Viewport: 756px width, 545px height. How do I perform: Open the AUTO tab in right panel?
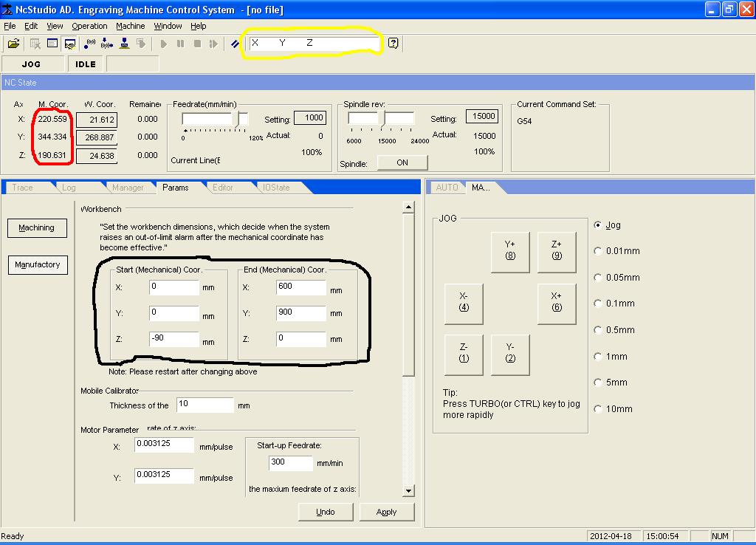click(447, 188)
